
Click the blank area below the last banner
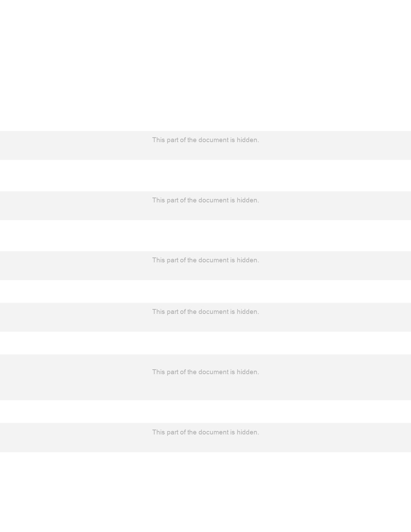[205, 492]
